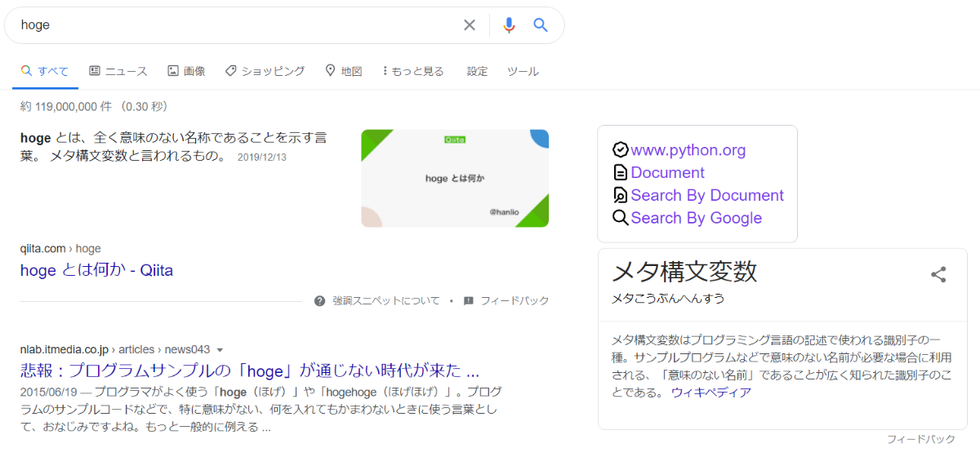
Task: Switch to the 画像 tab
Action: coord(186,71)
